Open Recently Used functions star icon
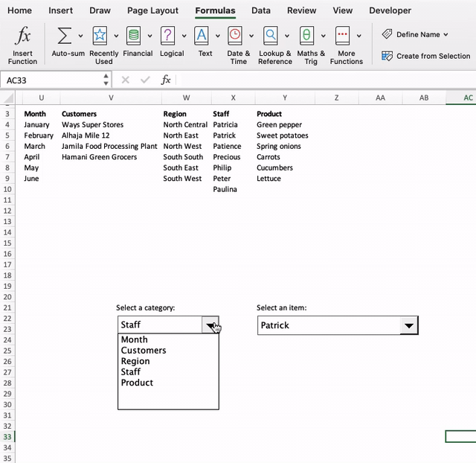This screenshot has width=476, height=463. 100,36
